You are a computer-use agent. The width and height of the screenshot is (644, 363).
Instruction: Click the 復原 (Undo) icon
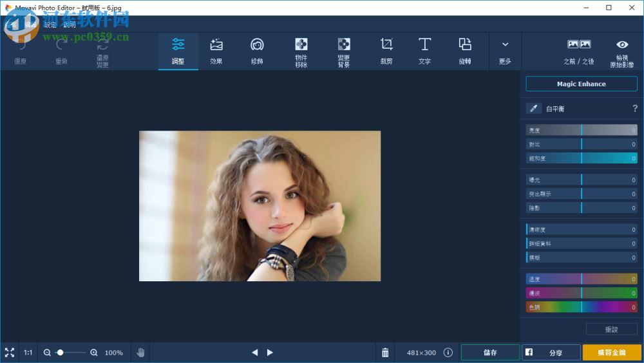[21, 44]
